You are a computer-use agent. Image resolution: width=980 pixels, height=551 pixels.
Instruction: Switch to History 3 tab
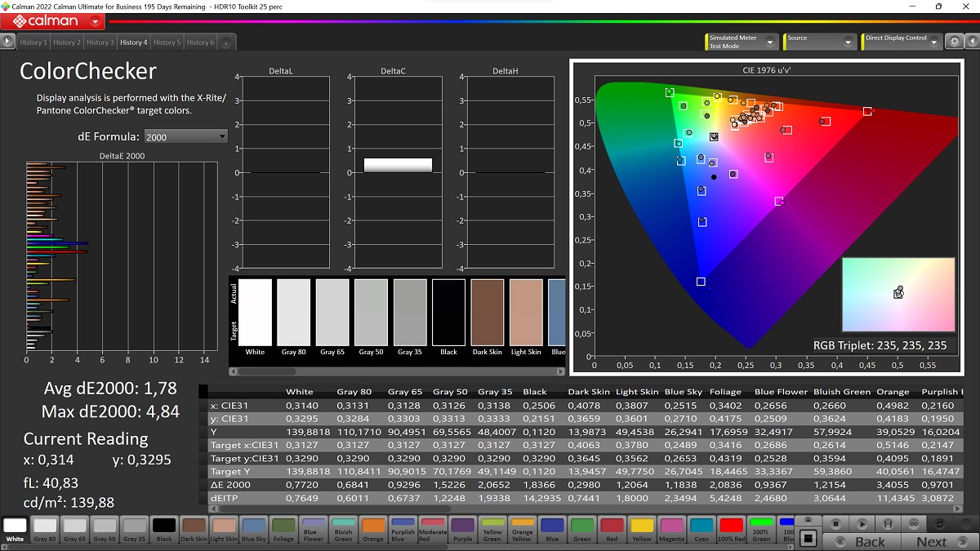coord(100,42)
